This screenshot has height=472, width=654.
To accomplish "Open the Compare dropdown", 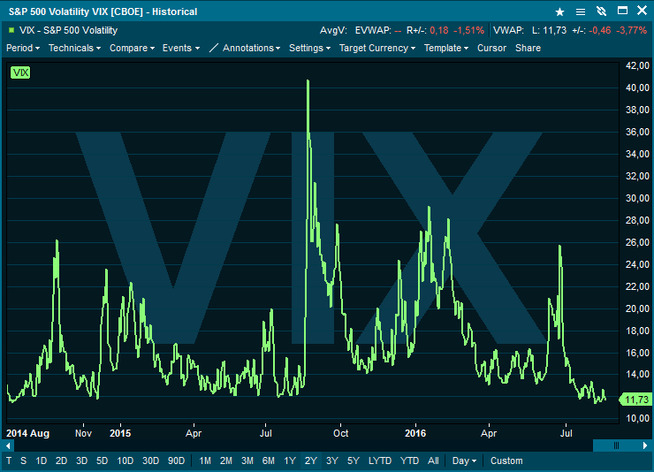I will 132,48.
